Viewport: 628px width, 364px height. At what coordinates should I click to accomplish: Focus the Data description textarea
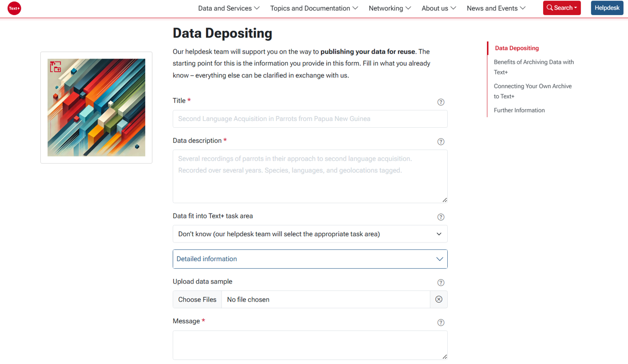pos(310,176)
